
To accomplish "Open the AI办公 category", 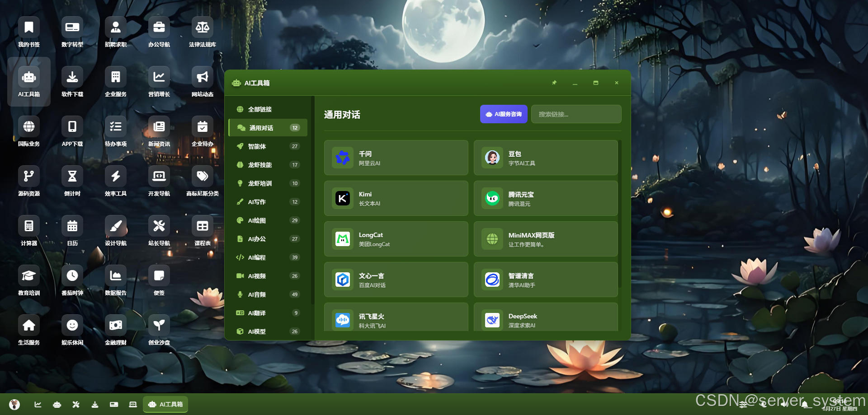I will [x=268, y=239].
